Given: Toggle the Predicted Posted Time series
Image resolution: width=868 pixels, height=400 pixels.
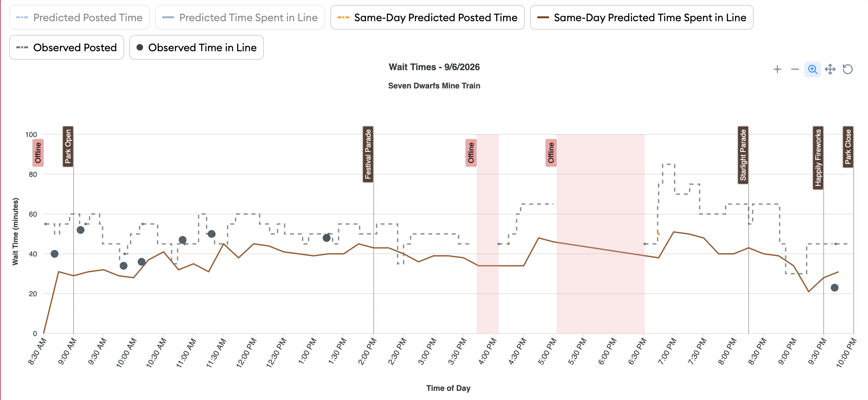Looking at the screenshot, I should [x=80, y=17].
